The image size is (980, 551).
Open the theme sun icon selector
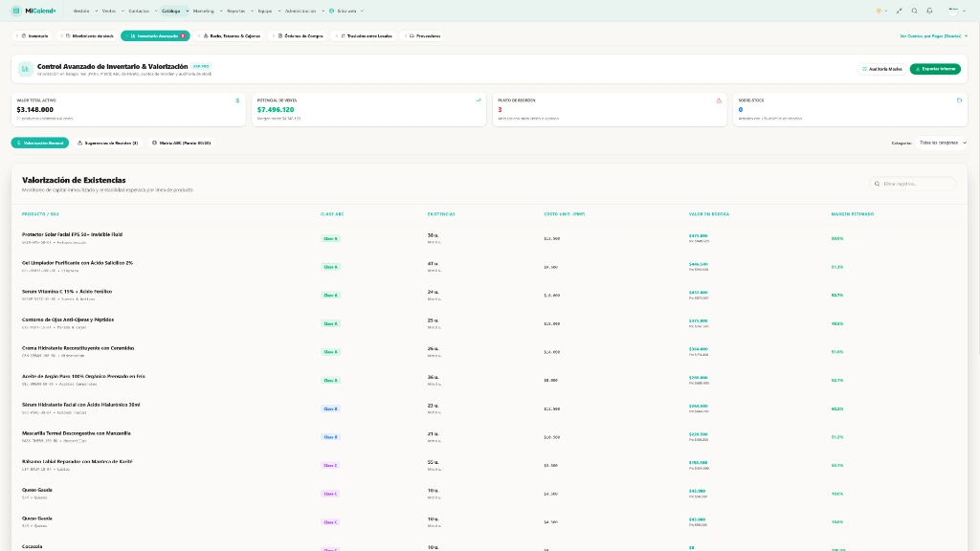pyautogui.click(x=879, y=11)
